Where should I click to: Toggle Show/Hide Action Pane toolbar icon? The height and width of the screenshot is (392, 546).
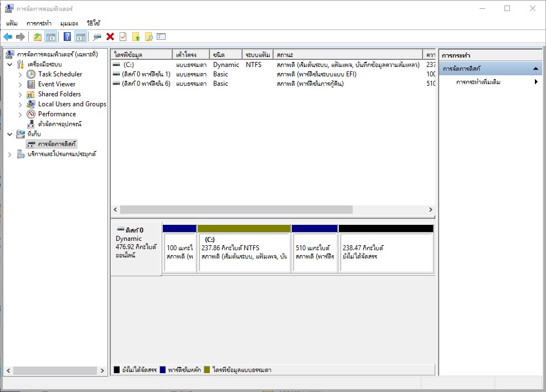click(81, 37)
